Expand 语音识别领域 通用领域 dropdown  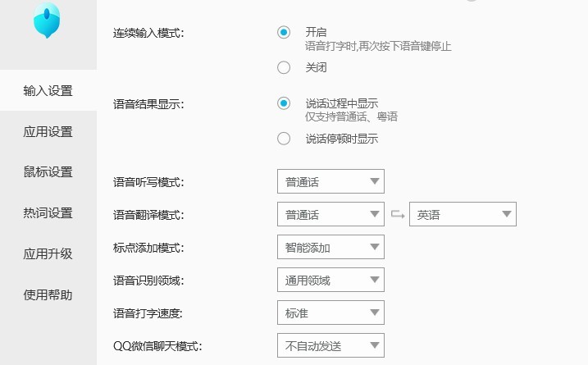click(x=330, y=281)
